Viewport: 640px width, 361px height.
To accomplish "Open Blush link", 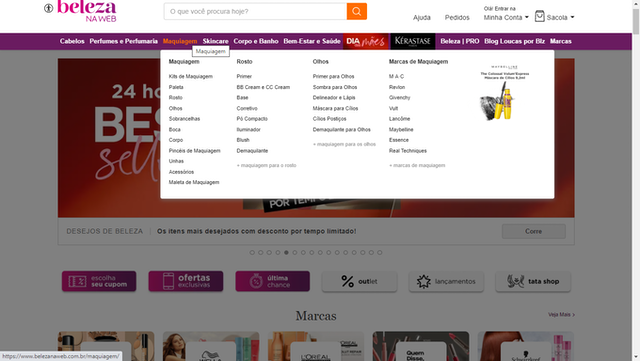I will [243, 140].
